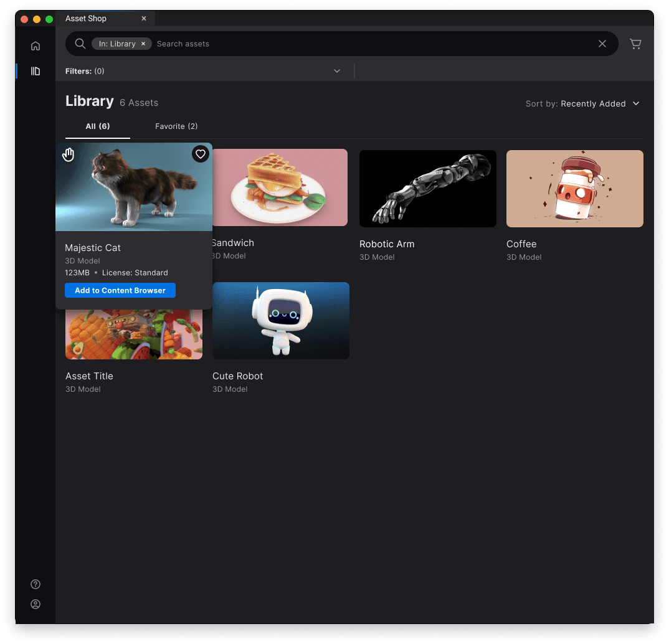Click the Cute Robot title text
Image resolution: width=669 pixels, height=644 pixels.
238,376
